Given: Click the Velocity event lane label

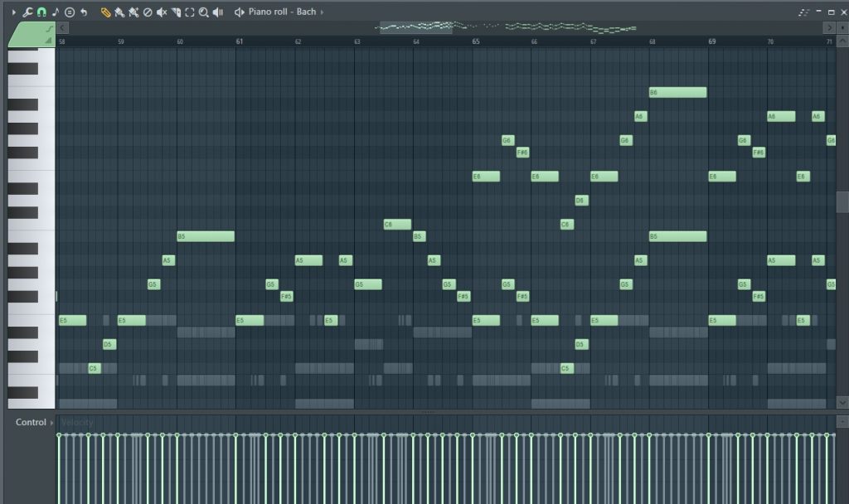Looking at the screenshot, I should 77,422.
